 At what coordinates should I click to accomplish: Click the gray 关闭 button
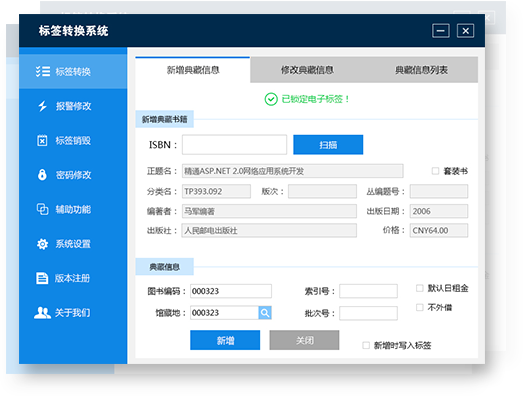point(305,340)
